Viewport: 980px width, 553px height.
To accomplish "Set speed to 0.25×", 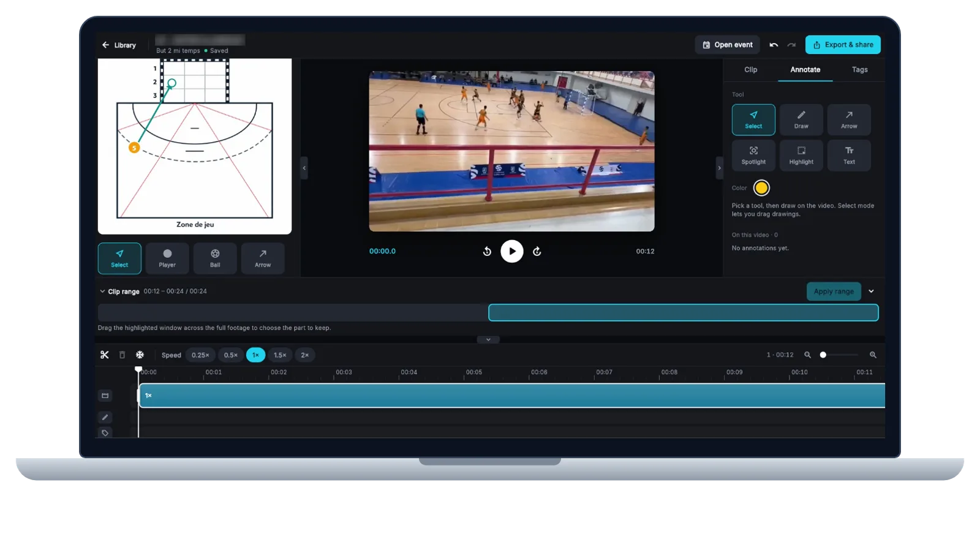I will tap(200, 355).
